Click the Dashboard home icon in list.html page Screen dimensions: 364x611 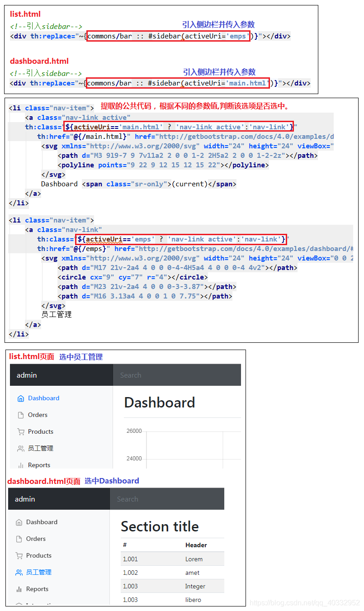20,398
